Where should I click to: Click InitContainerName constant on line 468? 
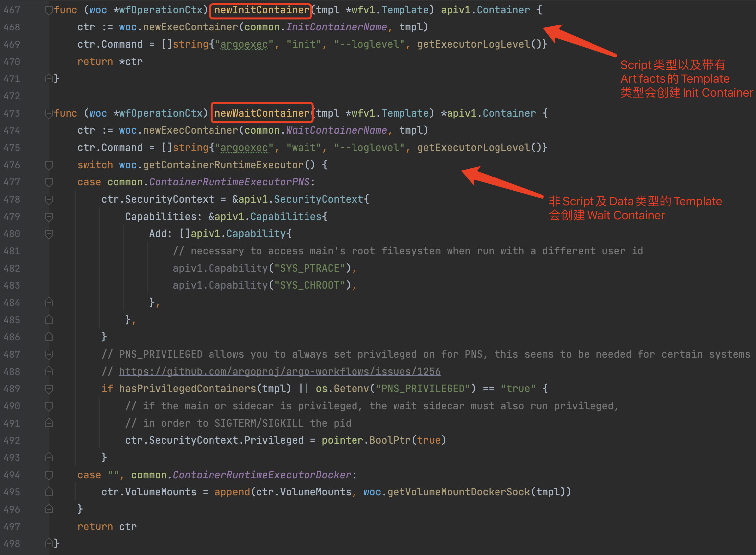336,27
